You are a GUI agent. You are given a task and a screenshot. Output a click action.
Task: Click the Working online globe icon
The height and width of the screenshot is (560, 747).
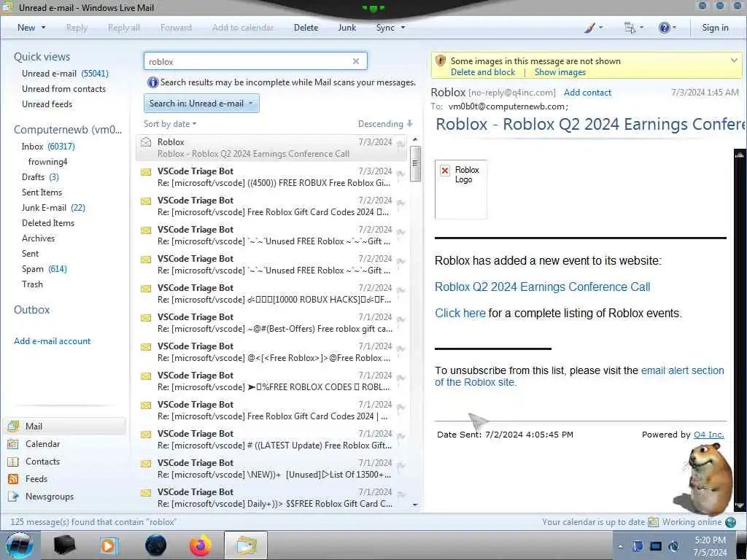pos(730,522)
